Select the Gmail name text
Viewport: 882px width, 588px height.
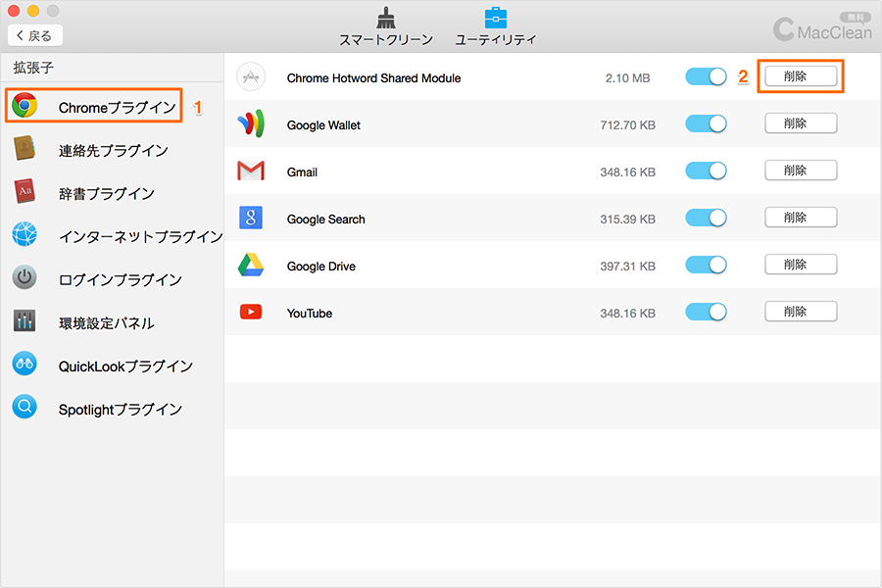click(x=302, y=172)
